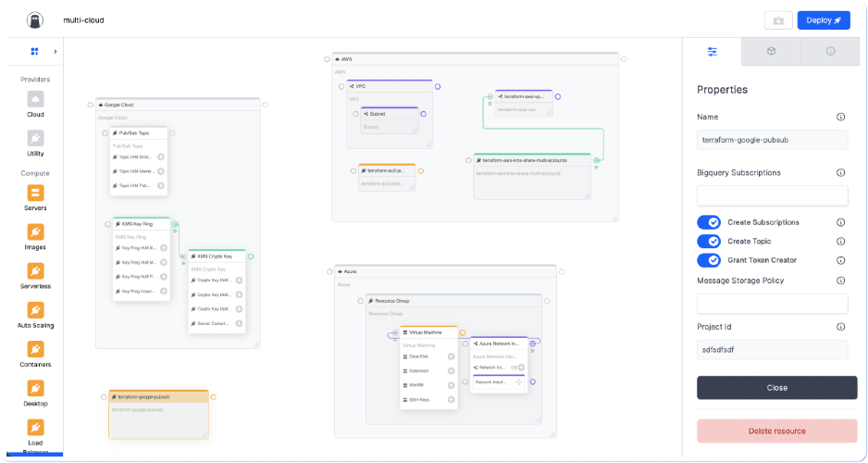Select the AWS group header
This screenshot has width=868, height=463.
click(475, 59)
